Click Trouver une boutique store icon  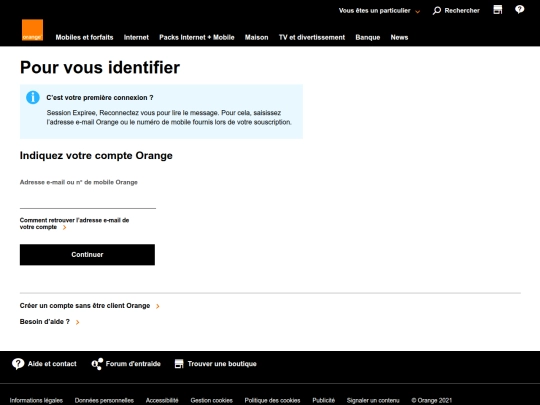tap(179, 364)
